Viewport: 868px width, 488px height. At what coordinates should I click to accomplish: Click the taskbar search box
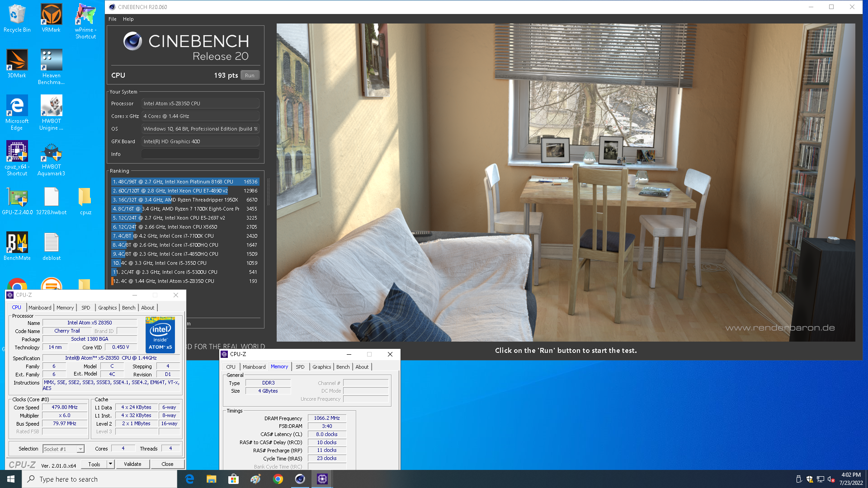click(99, 479)
